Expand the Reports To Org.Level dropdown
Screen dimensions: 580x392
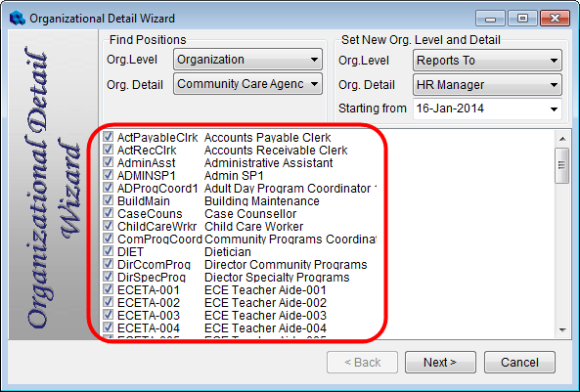tap(487, 61)
